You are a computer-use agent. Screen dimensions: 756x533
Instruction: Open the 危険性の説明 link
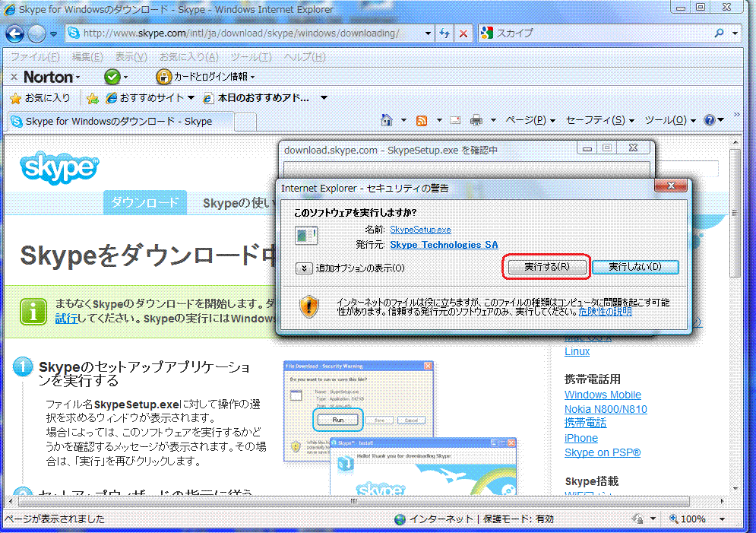click(605, 312)
